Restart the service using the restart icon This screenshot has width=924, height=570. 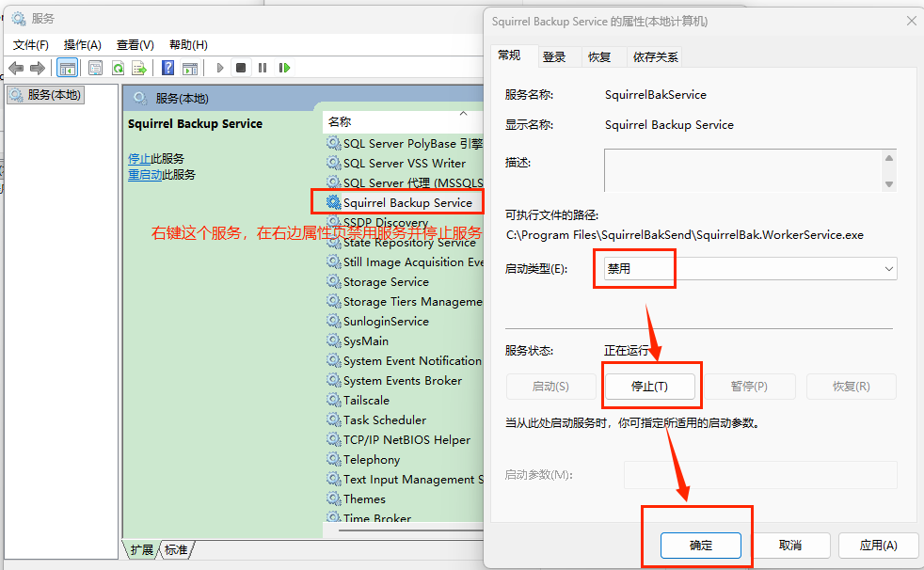285,67
